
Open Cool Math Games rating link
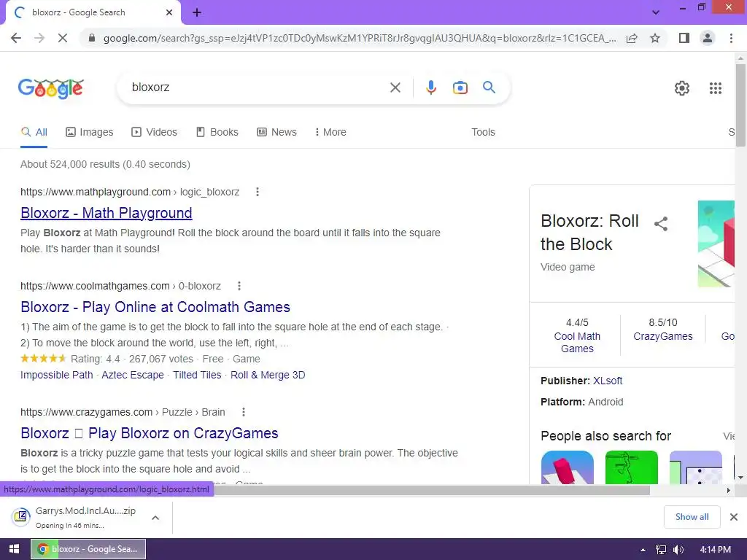(x=577, y=343)
